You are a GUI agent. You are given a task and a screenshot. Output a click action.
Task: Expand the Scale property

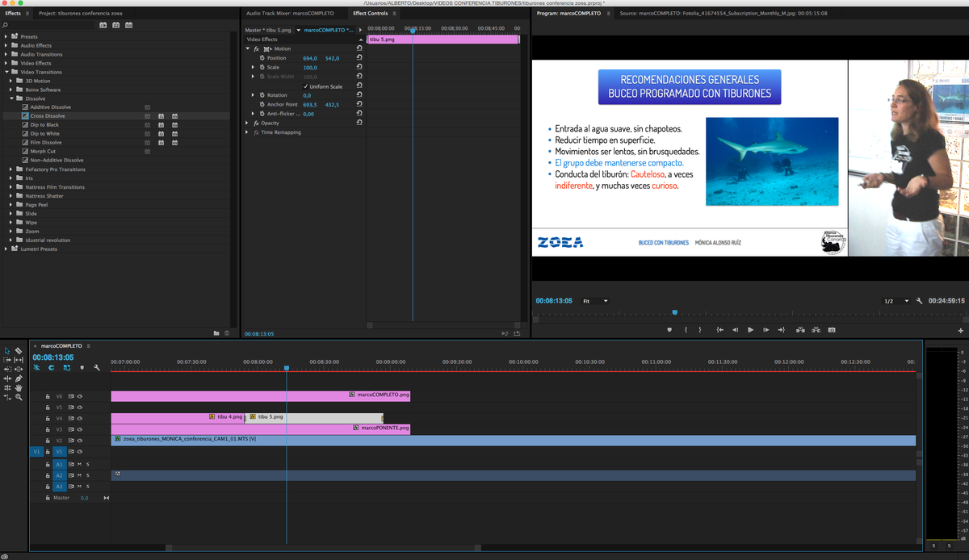pos(254,68)
